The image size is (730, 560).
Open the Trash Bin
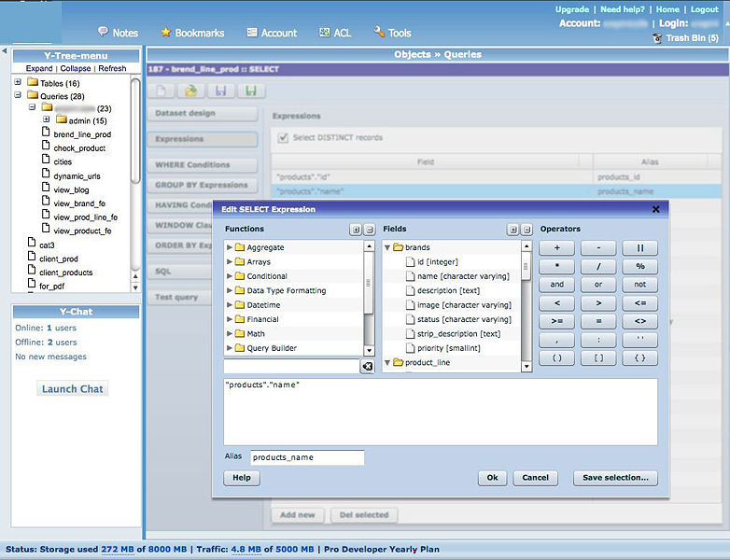coord(691,38)
